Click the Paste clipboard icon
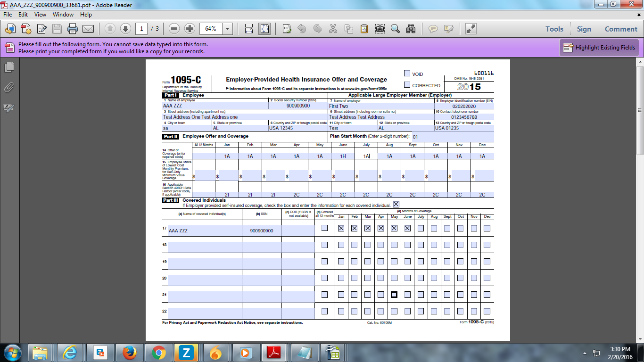644x362 pixels. click(x=364, y=29)
